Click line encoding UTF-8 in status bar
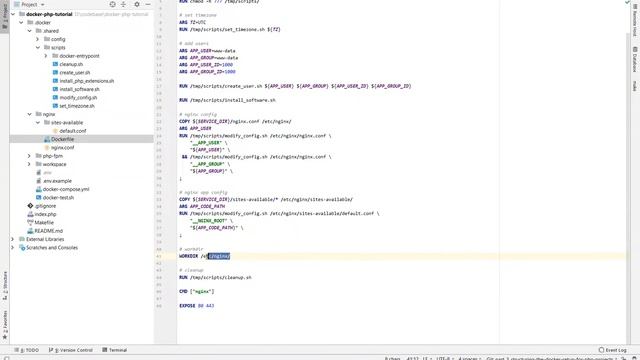 444,358
